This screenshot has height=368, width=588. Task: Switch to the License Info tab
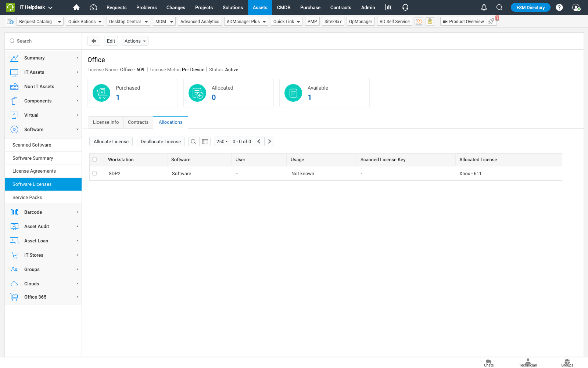106,122
